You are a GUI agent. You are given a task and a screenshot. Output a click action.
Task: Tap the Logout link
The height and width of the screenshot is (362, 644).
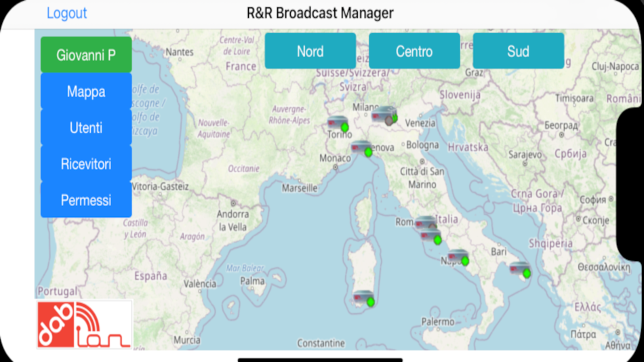click(x=66, y=13)
